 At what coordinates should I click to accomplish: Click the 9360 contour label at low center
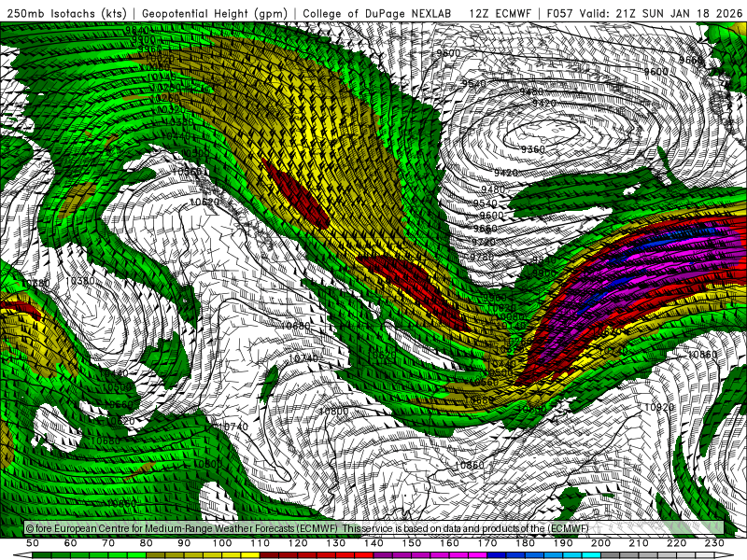click(532, 149)
